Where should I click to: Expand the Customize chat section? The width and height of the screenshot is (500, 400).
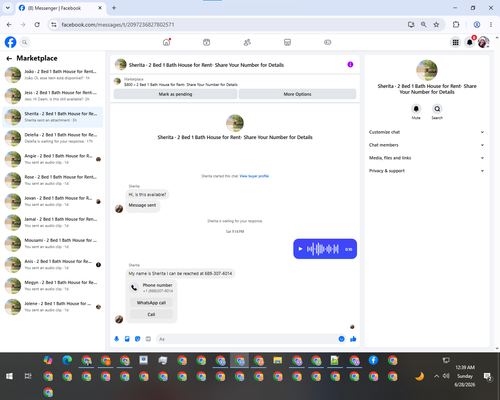tap(427, 132)
